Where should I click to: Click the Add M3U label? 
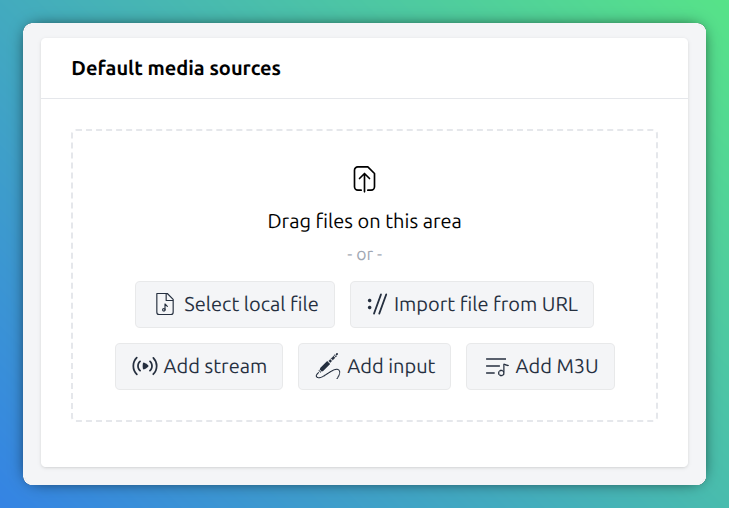pos(557,366)
